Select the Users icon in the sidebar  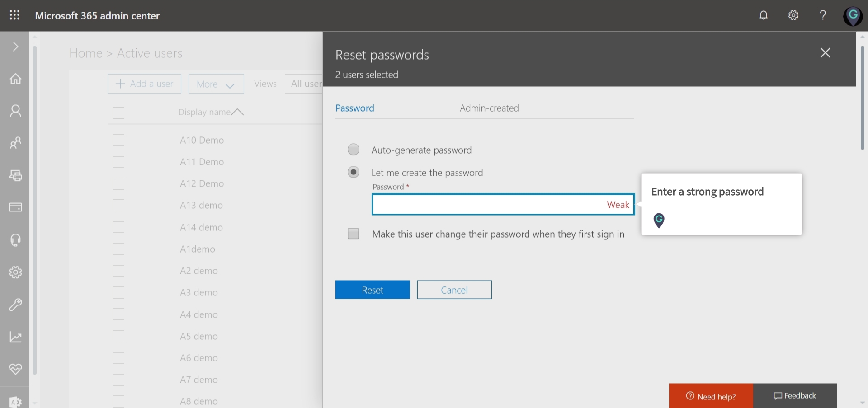click(x=15, y=111)
